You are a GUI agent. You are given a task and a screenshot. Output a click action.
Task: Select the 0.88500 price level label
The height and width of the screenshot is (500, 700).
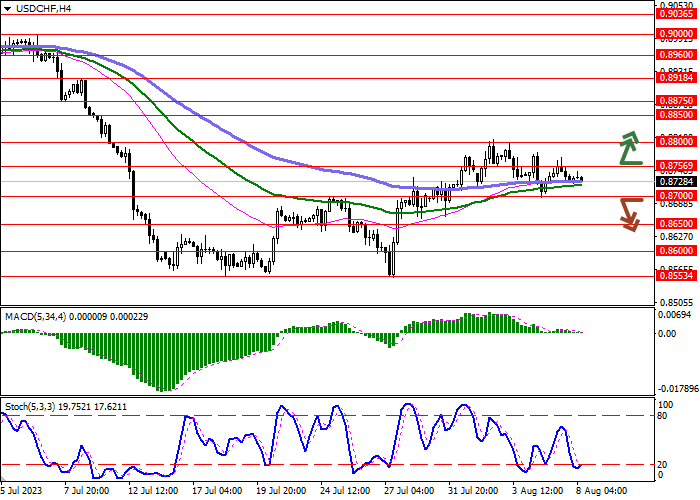tap(676, 115)
